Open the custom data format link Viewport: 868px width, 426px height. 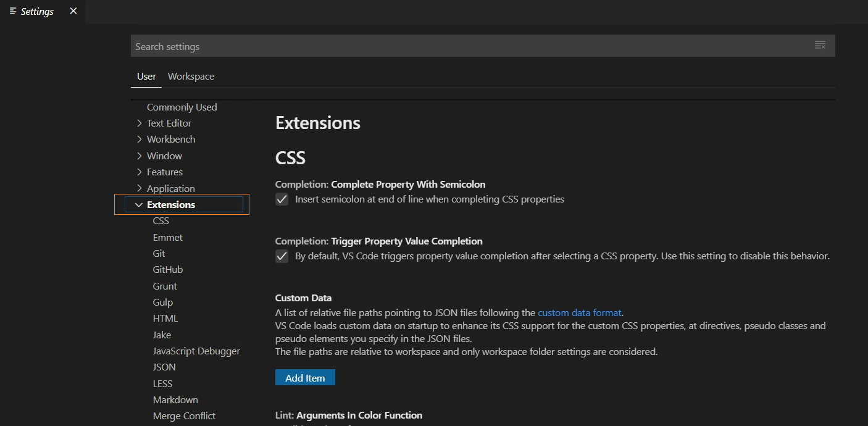tap(579, 312)
